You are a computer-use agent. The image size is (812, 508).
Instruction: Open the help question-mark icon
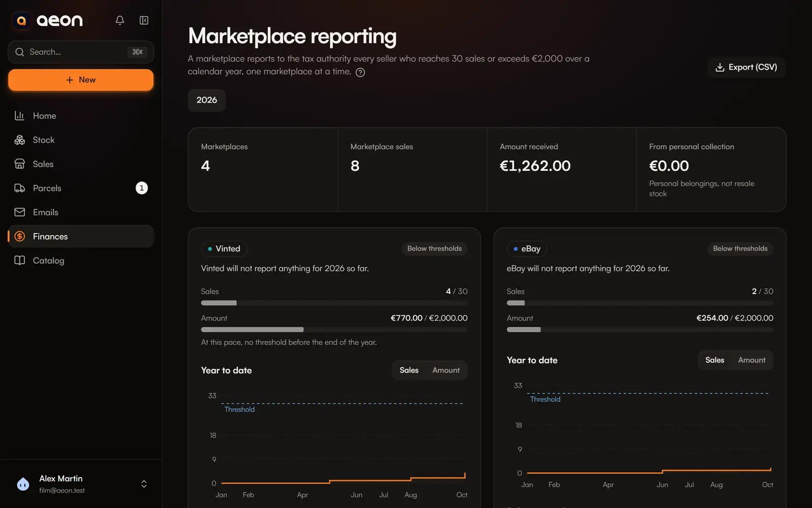click(x=360, y=72)
